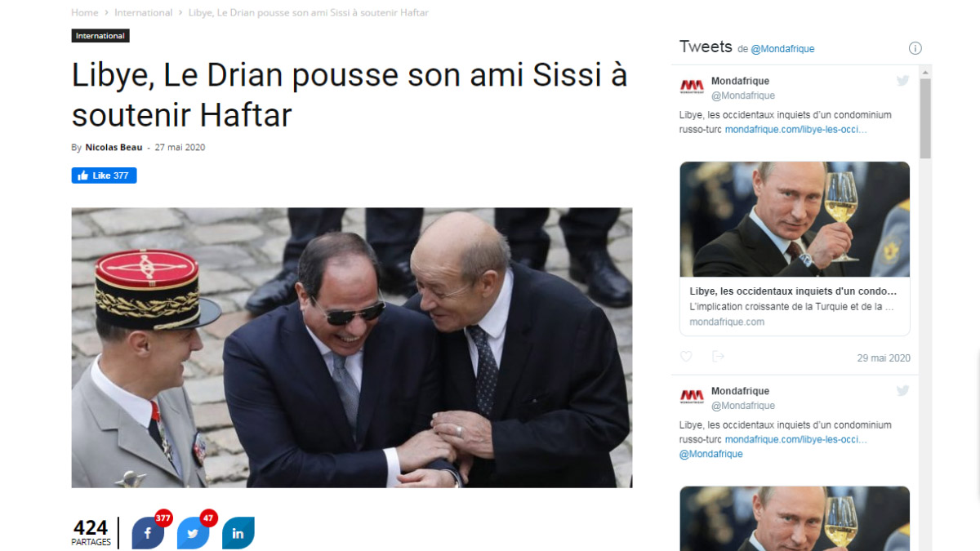
Task: Open the main article photo of Sissi
Action: click(x=352, y=348)
